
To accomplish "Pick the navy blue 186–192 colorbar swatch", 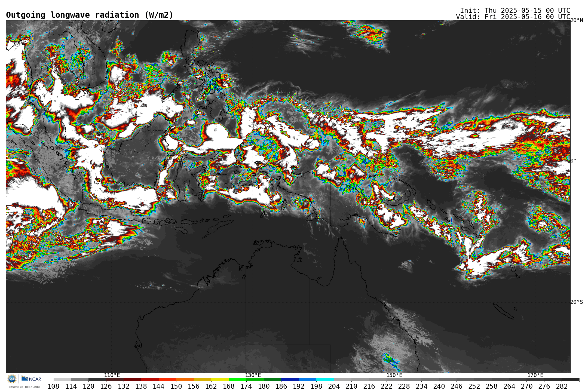I will [x=290, y=379].
